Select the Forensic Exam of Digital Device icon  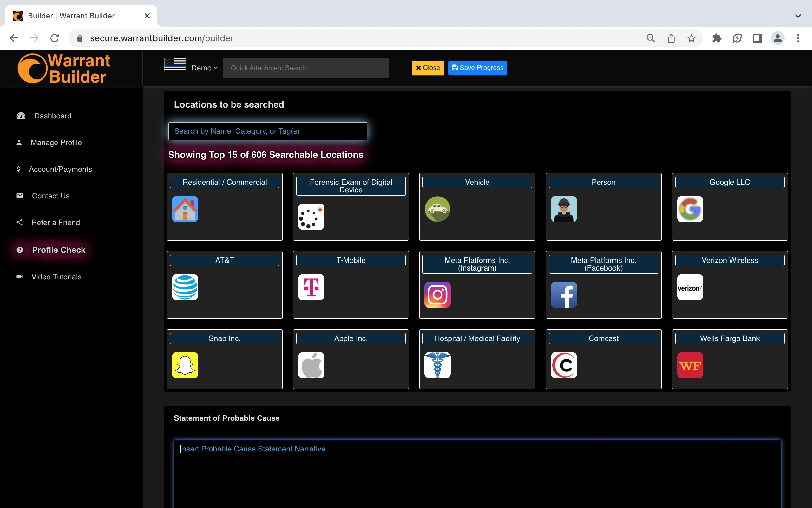point(311,217)
